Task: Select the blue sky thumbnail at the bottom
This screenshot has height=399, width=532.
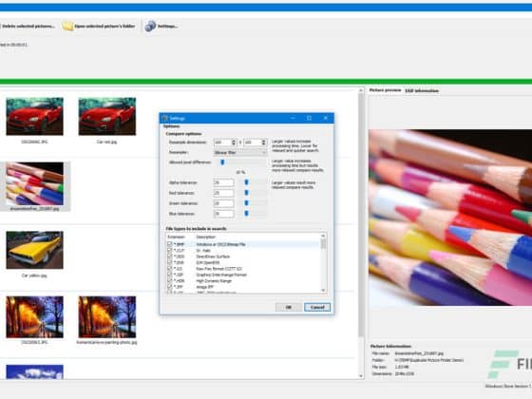Action: coord(34,371)
